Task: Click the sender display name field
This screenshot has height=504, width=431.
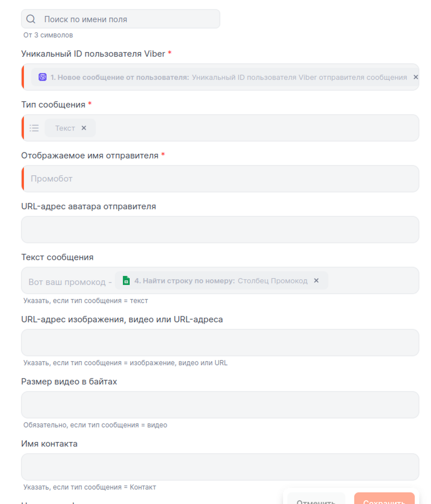Action: (x=221, y=179)
